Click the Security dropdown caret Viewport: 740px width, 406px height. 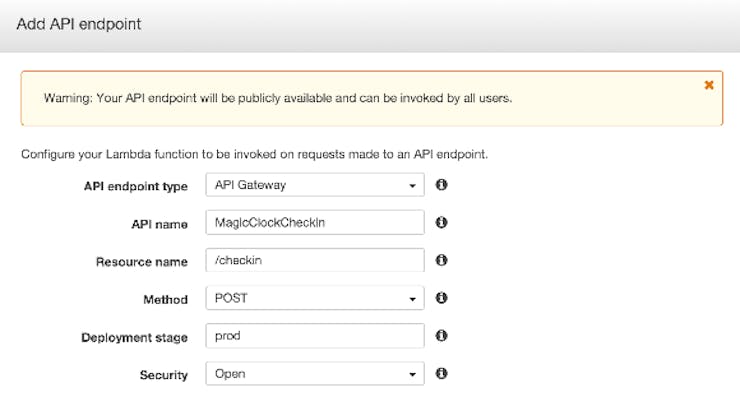tap(412, 374)
